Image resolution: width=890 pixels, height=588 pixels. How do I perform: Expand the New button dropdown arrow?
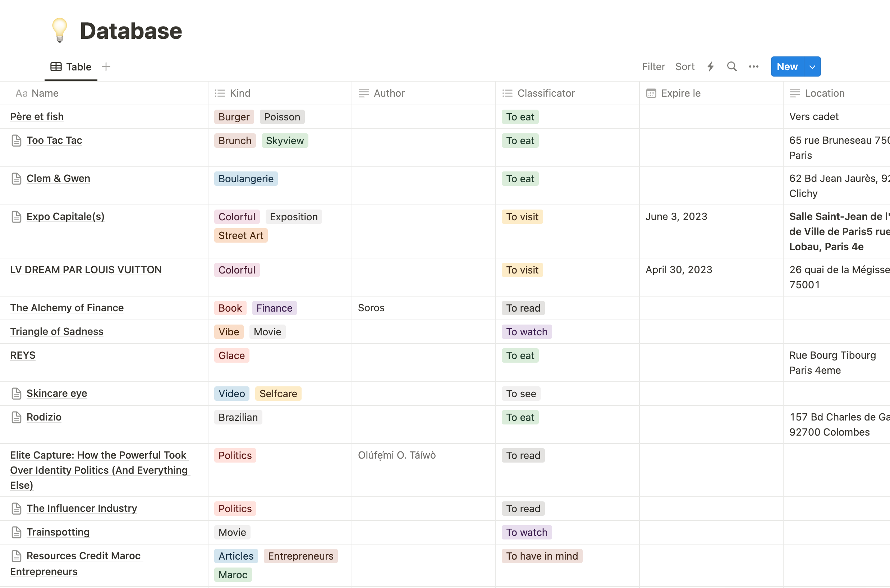(x=812, y=67)
